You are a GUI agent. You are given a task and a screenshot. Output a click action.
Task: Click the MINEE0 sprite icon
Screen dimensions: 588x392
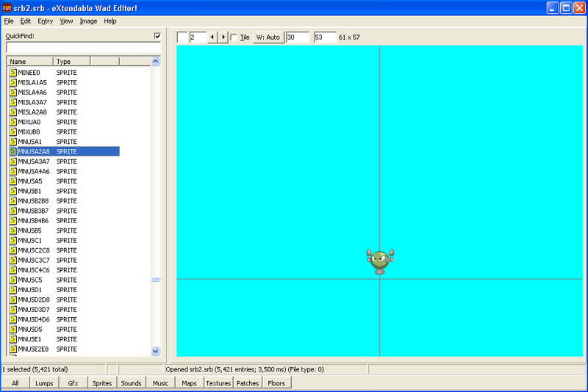(x=13, y=73)
